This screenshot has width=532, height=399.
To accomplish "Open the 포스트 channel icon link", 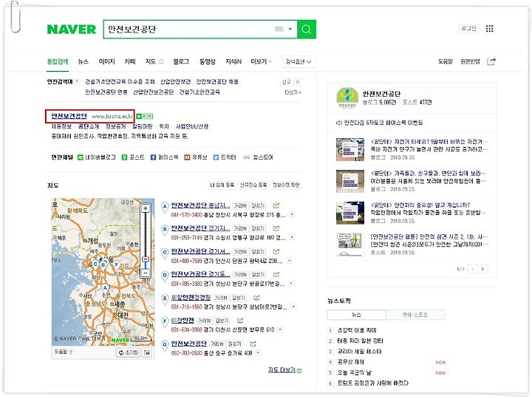I will tap(133, 157).
